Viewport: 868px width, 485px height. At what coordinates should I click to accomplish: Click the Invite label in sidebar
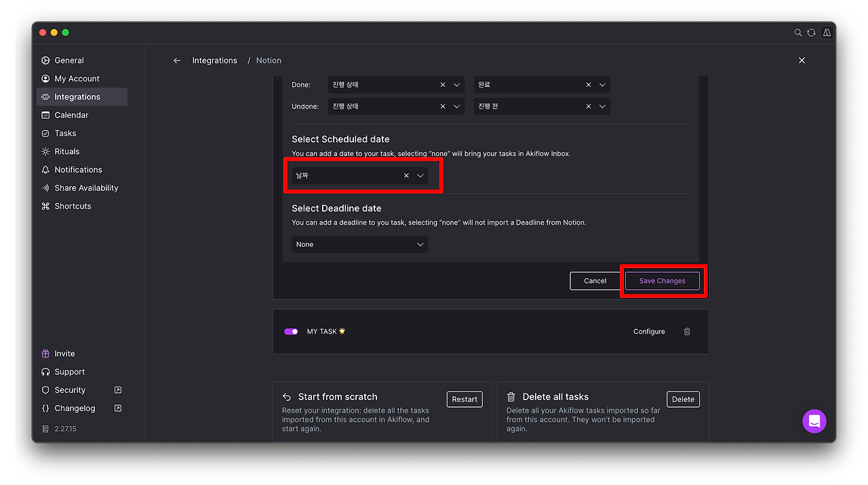point(64,353)
